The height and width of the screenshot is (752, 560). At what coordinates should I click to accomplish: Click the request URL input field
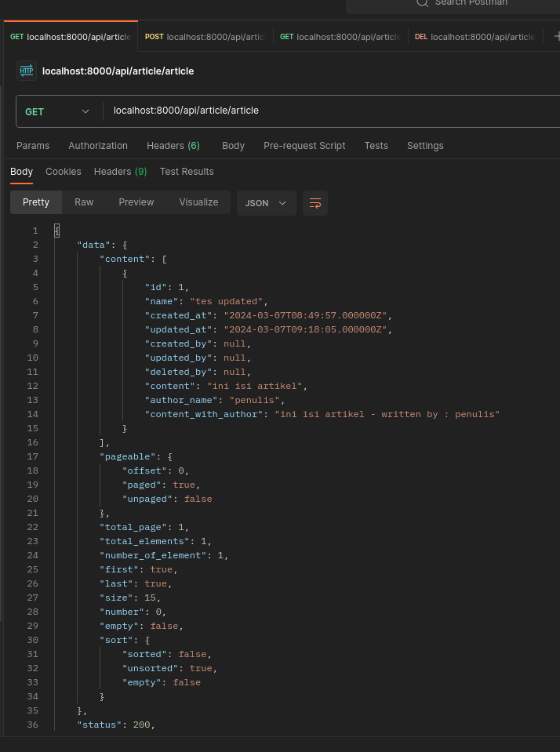[329, 111]
